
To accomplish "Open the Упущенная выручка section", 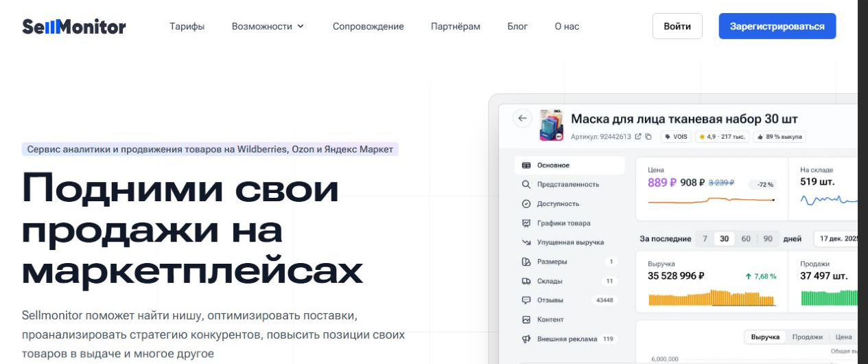I will pyautogui.click(x=570, y=242).
